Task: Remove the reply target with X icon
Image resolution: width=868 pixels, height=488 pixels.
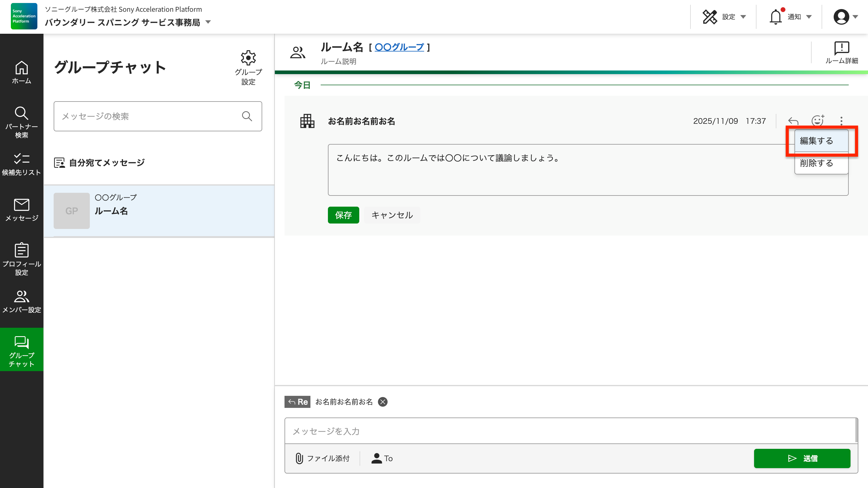Action: (x=383, y=402)
